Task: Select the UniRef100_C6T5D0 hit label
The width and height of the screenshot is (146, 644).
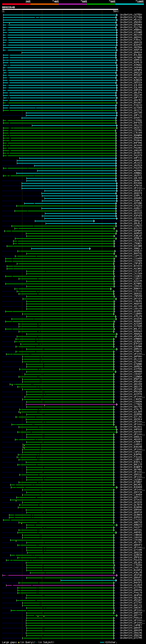Action: click(x=131, y=15)
